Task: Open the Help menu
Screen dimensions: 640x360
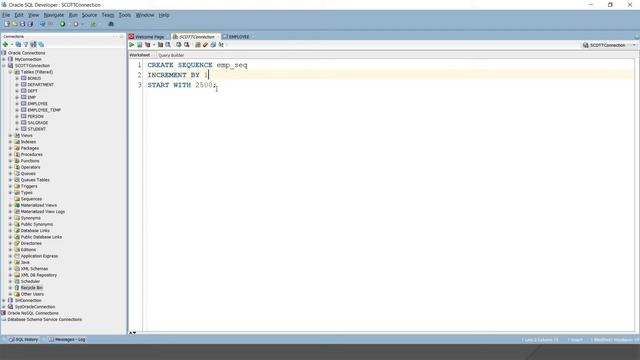Action: [x=164, y=15]
